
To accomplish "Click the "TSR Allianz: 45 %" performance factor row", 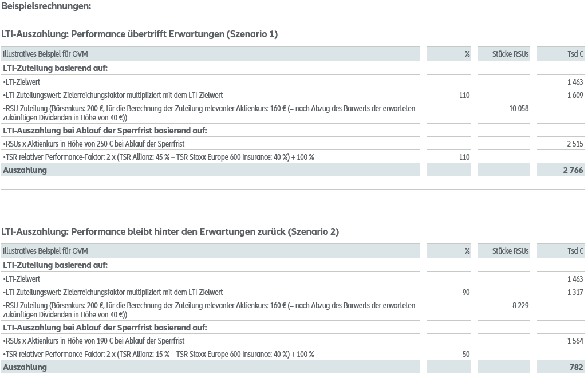I will point(159,157).
